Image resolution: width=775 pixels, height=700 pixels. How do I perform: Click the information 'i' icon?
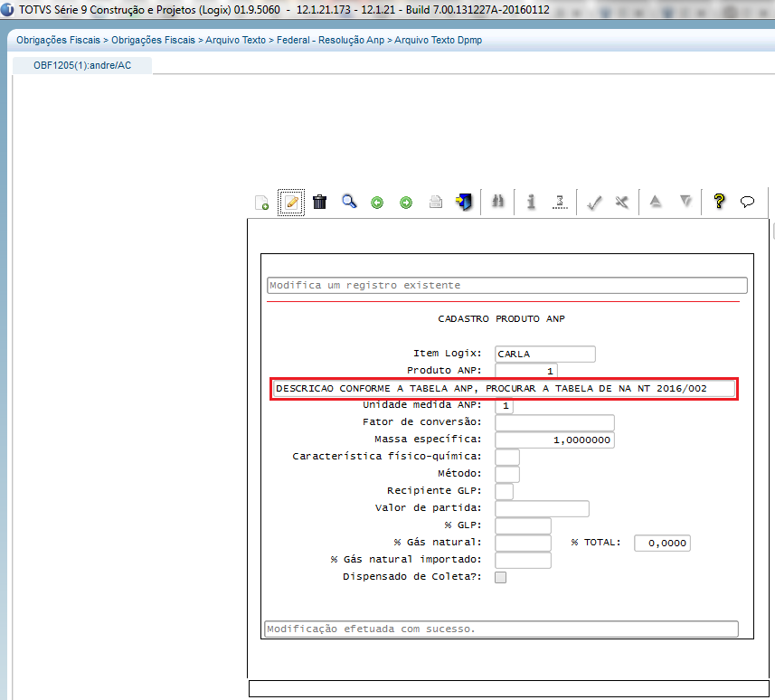(x=531, y=202)
